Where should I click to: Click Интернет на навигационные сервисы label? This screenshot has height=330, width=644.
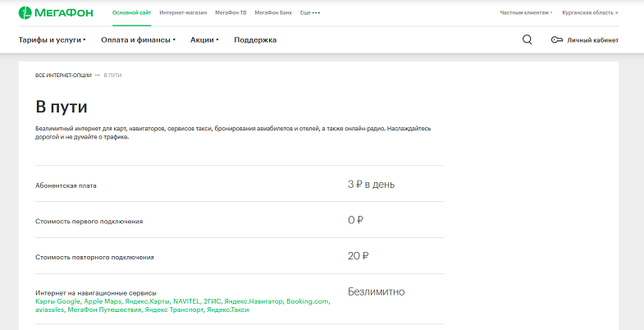pyautogui.click(x=96, y=293)
